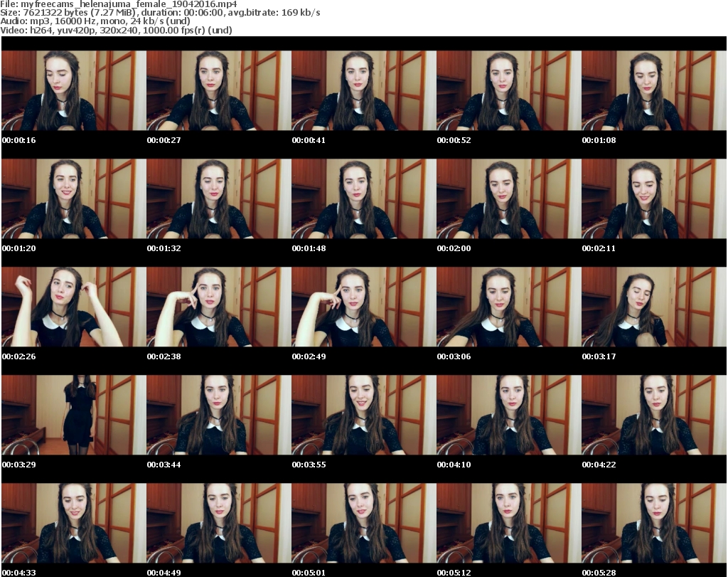
Task: Open the thumbnail captured at 00:00:27
Action: coord(219,90)
